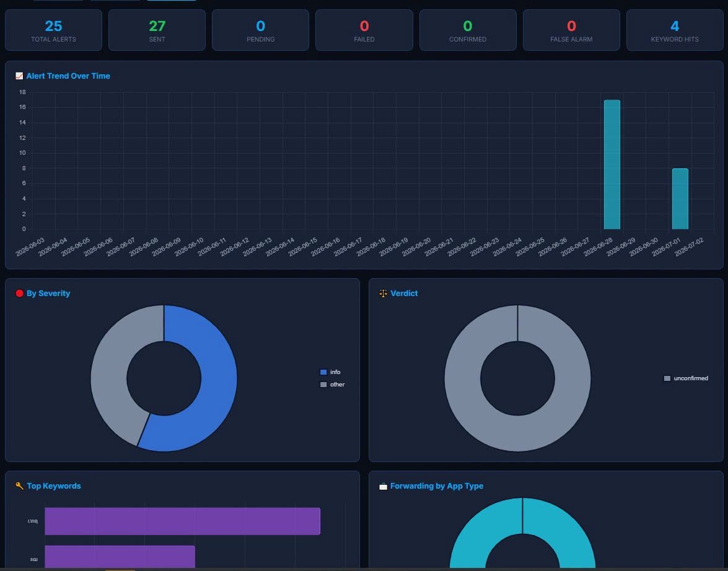Click the Verdict heading

pyautogui.click(x=404, y=294)
